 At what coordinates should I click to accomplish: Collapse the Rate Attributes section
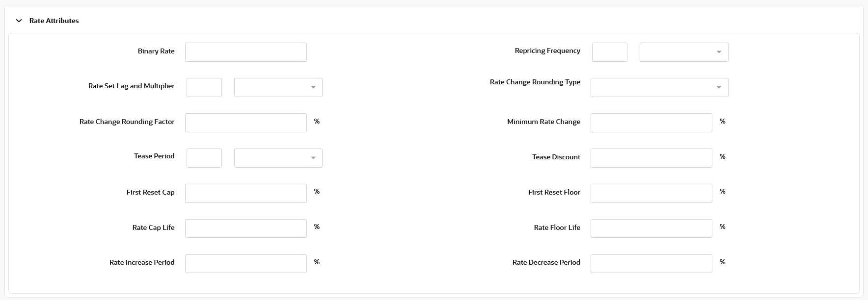[19, 21]
